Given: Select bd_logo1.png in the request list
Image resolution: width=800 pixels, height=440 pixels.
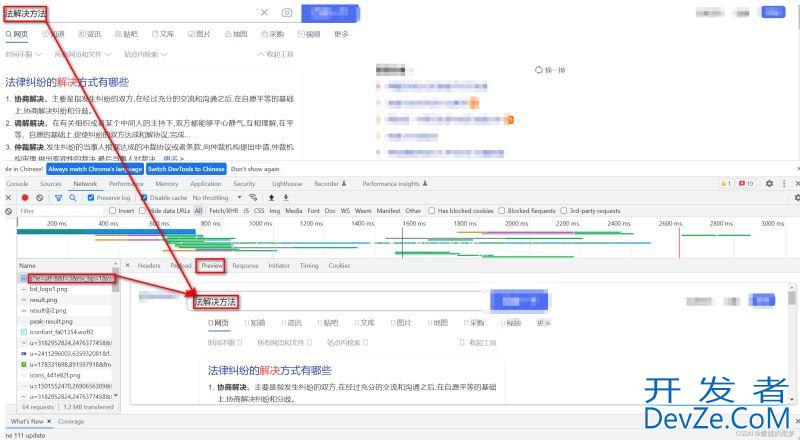Looking at the screenshot, I should [49, 289].
